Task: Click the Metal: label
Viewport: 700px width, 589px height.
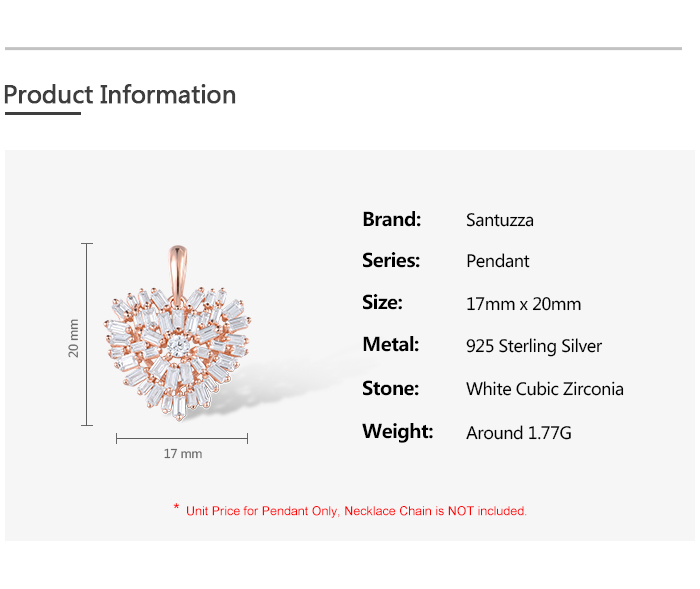Action: 390,345
